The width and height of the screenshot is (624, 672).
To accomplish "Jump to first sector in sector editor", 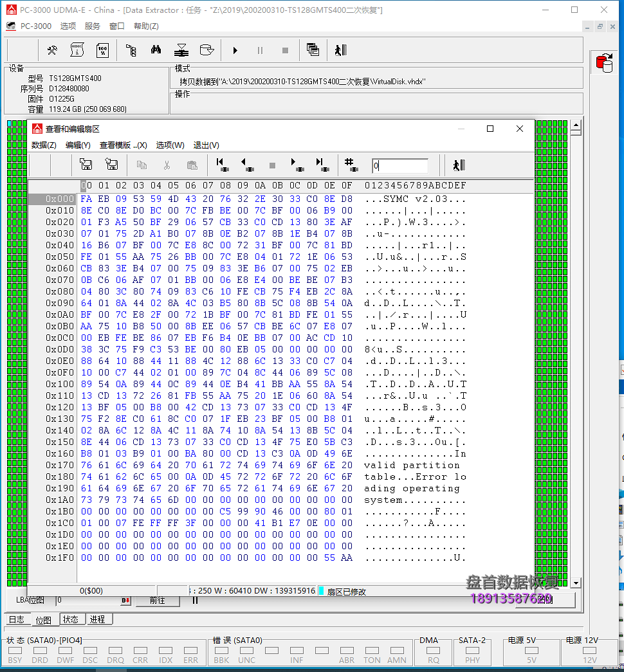I will click(223, 165).
